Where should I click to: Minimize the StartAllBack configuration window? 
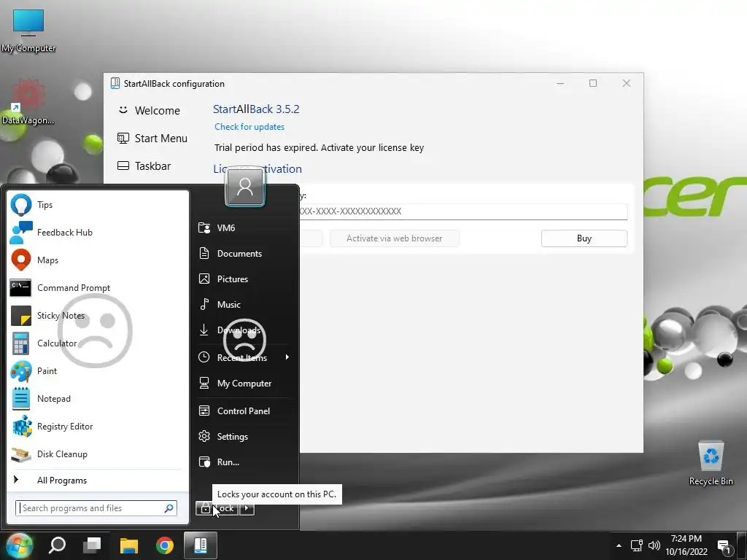[x=560, y=83]
